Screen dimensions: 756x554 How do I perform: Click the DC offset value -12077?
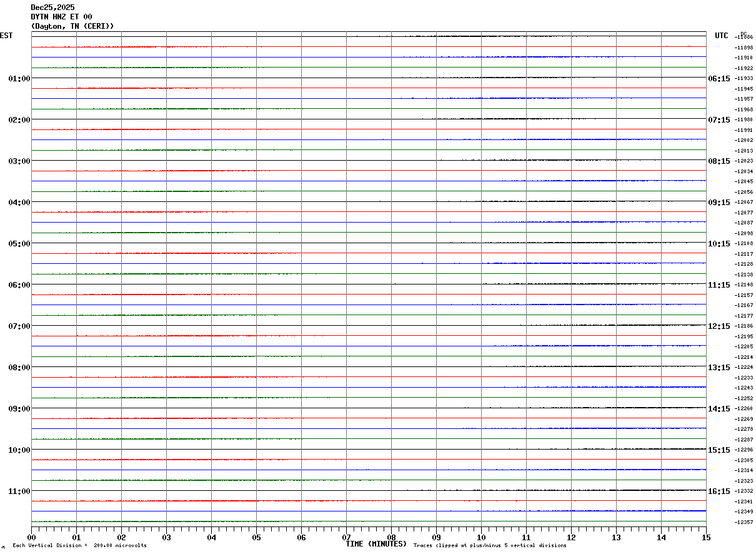pos(744,213)
